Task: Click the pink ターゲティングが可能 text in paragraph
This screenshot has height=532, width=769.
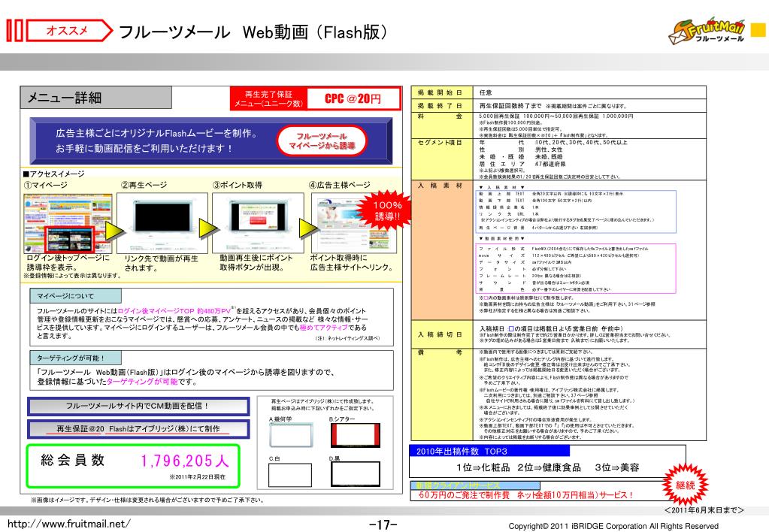Action: (142, 381)
